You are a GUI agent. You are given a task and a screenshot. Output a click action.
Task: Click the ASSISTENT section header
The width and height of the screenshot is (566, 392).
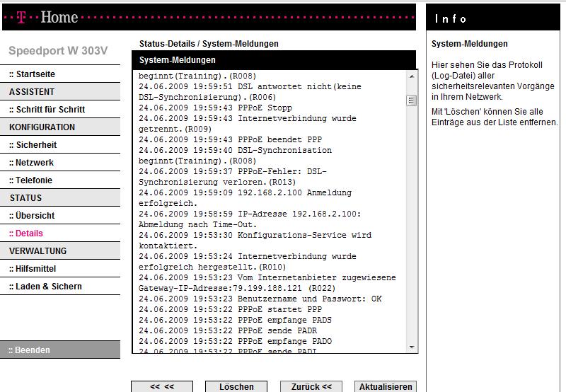[x=60, y=92]
